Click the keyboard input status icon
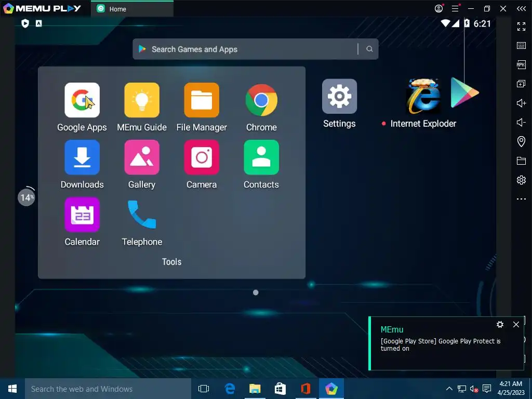 38,23
